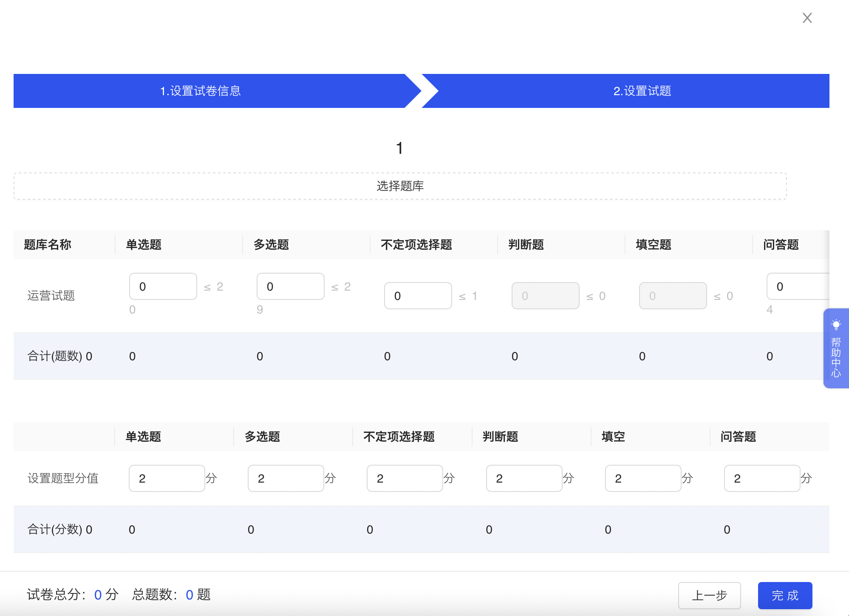Image resolution: width=849 pixels, height=616 pixels.
Task: Edit the 单选题 score value field
Action: tap(167, 478)
